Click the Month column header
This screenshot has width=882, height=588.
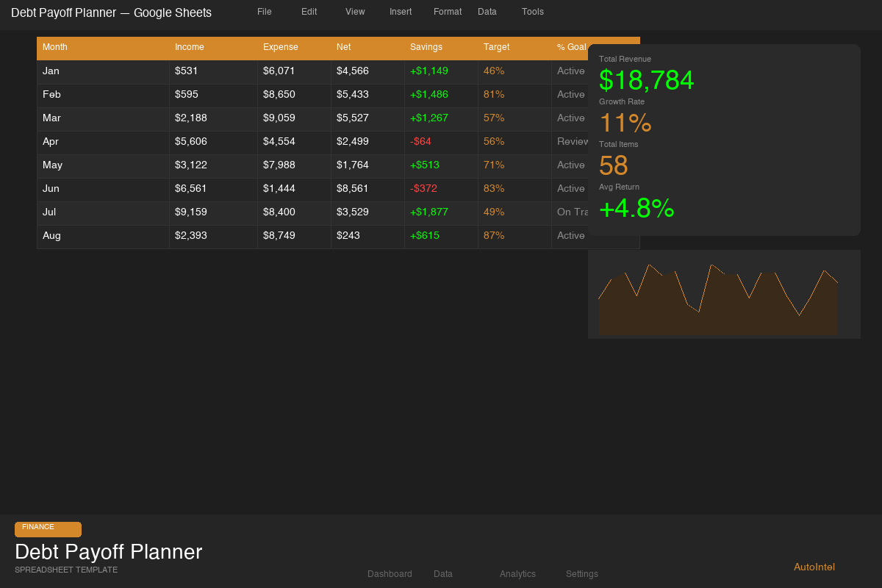pyautogui.click(x=103, y=48)
